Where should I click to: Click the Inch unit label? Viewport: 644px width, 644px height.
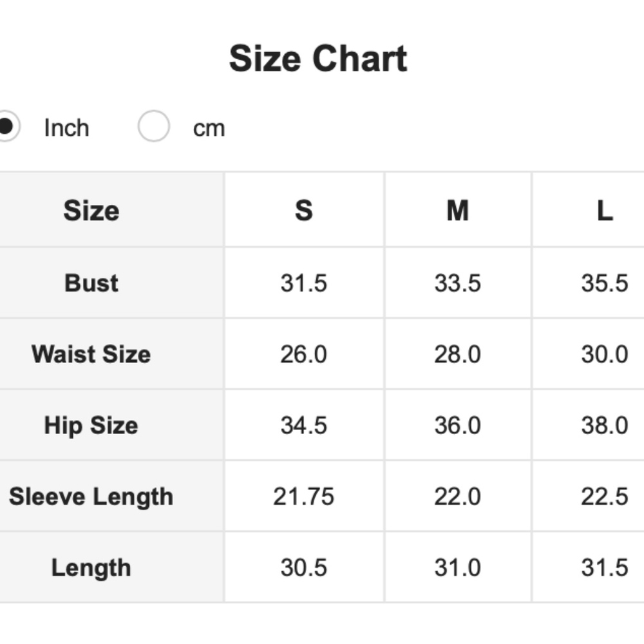coord(66,128)
